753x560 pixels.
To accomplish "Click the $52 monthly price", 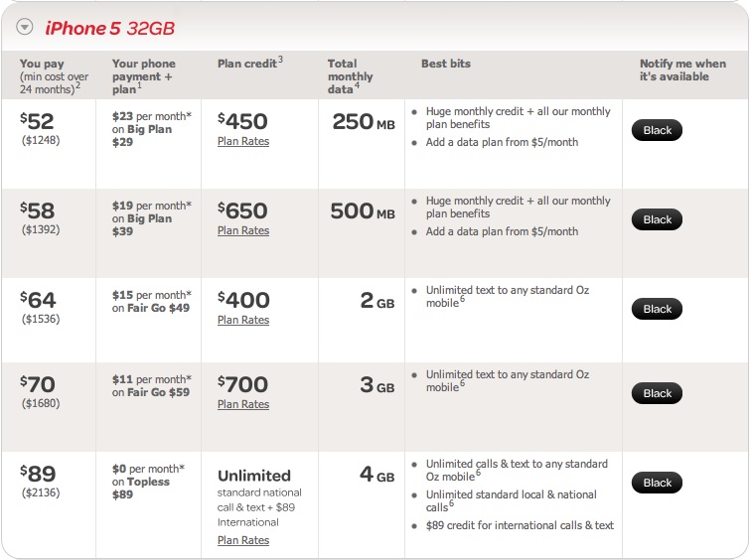I will 39,121.
